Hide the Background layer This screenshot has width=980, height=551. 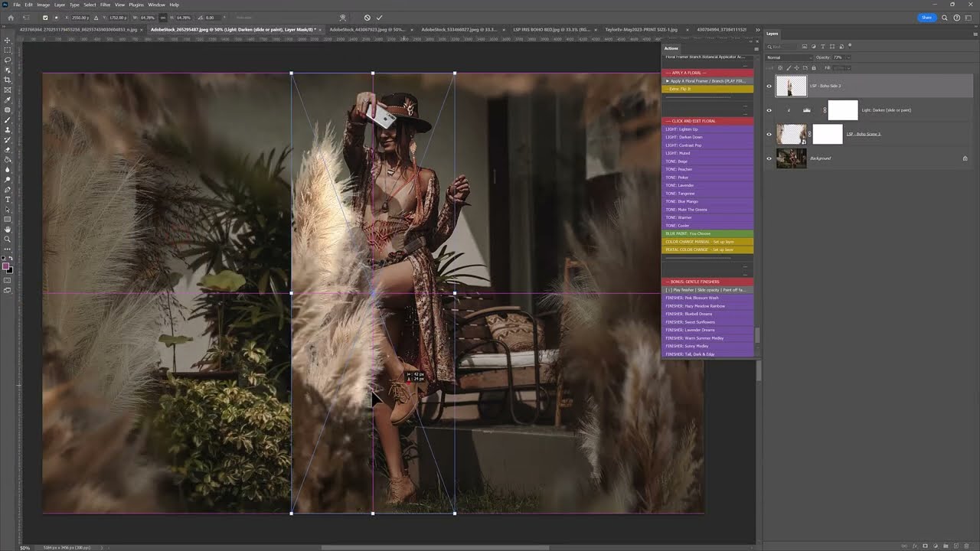click(769, 158)
